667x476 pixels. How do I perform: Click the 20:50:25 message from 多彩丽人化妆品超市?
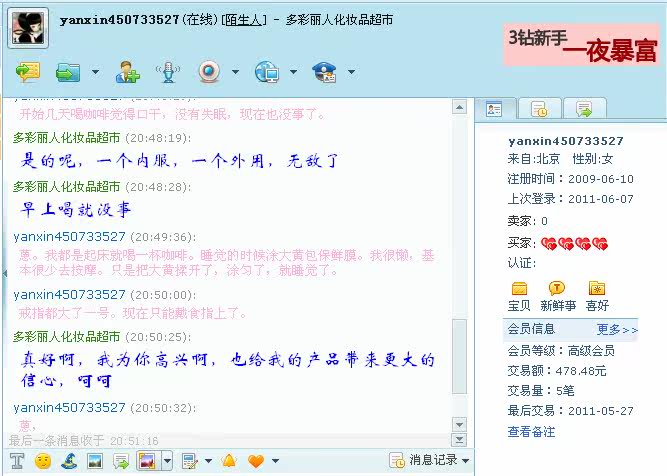[x=228, y=370]
